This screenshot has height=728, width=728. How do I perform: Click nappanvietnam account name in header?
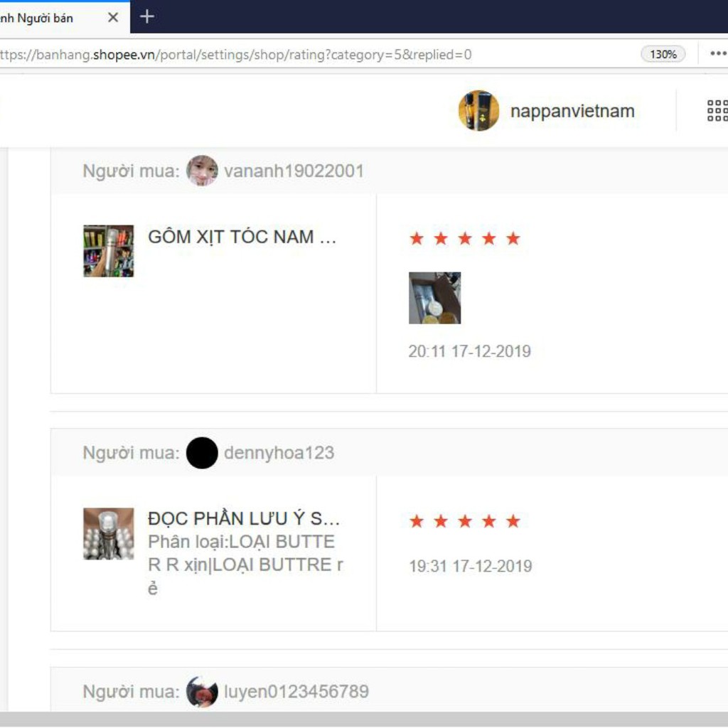(572, 112)
